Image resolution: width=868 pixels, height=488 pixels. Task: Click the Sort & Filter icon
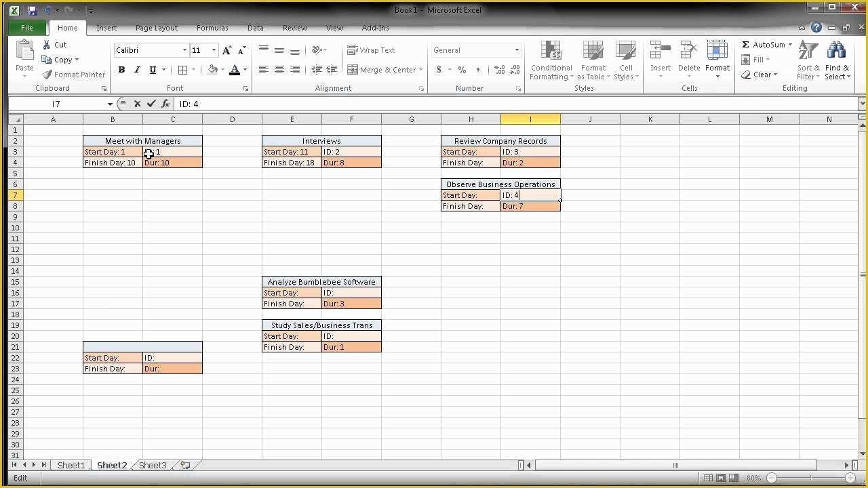coord(807,60)
